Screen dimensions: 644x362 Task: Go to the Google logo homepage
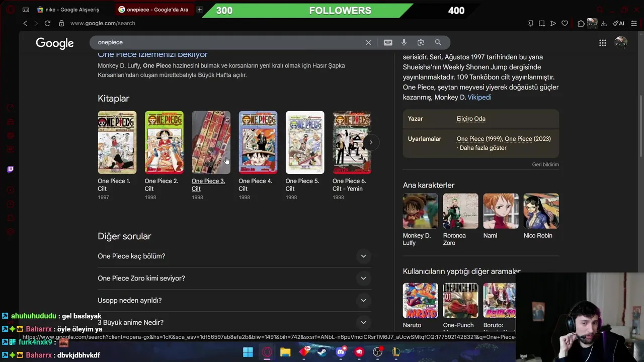(x=55, y=43)
